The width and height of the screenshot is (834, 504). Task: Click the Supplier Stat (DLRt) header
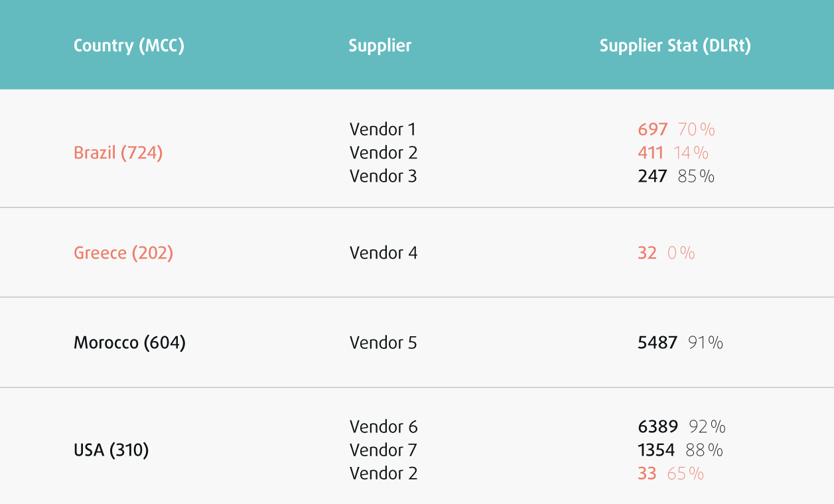point(675,46)
